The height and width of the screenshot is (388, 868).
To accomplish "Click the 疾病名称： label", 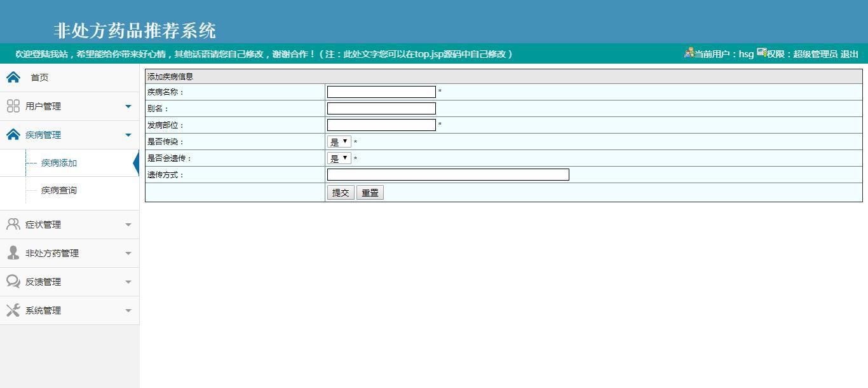I will click(165, 92).
